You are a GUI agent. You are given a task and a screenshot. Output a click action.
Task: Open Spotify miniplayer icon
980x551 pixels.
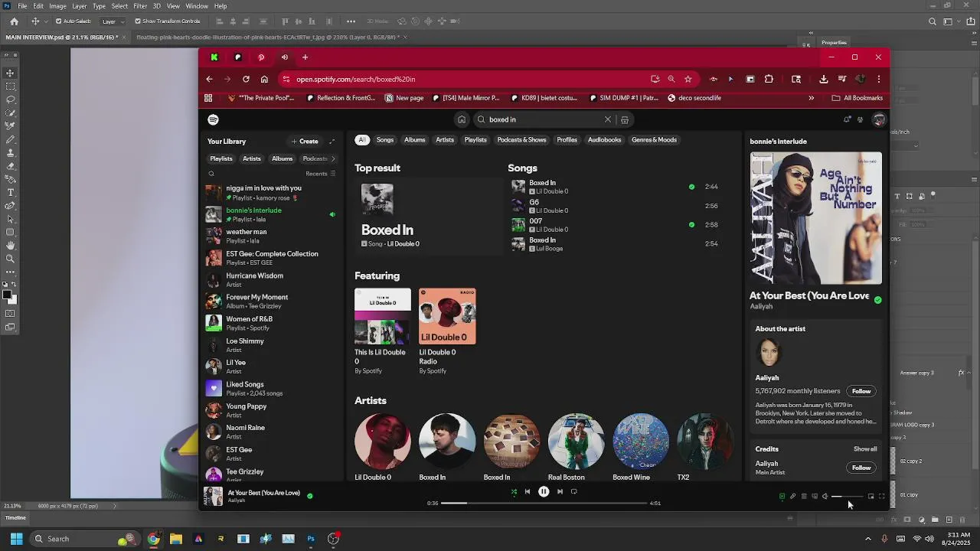pyautogui.click(x=871, y=496)
